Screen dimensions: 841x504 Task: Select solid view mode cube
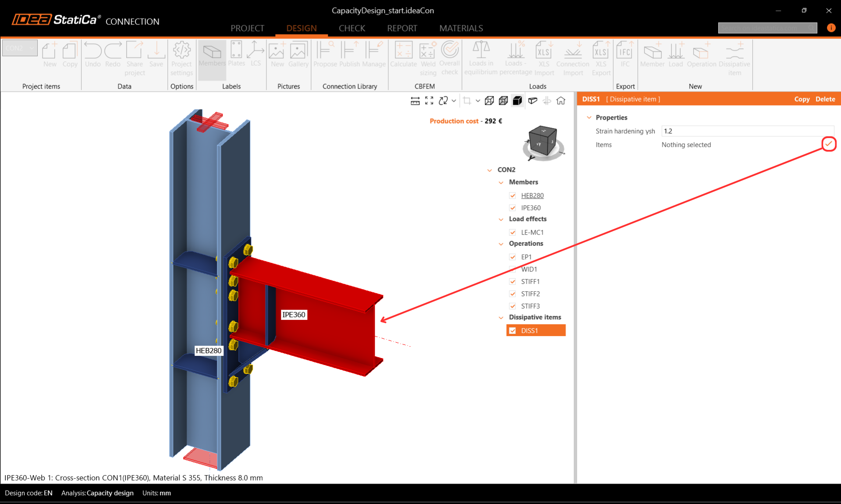tap(518, 101)
